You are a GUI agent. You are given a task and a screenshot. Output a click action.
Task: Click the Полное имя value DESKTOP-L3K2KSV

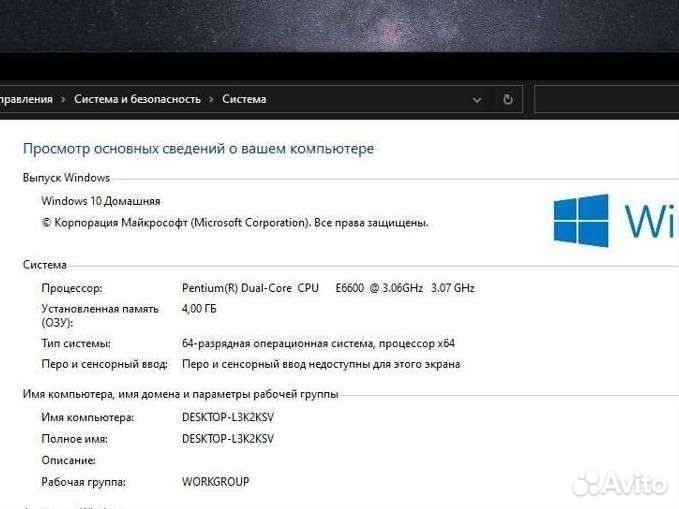pos(228,438)
